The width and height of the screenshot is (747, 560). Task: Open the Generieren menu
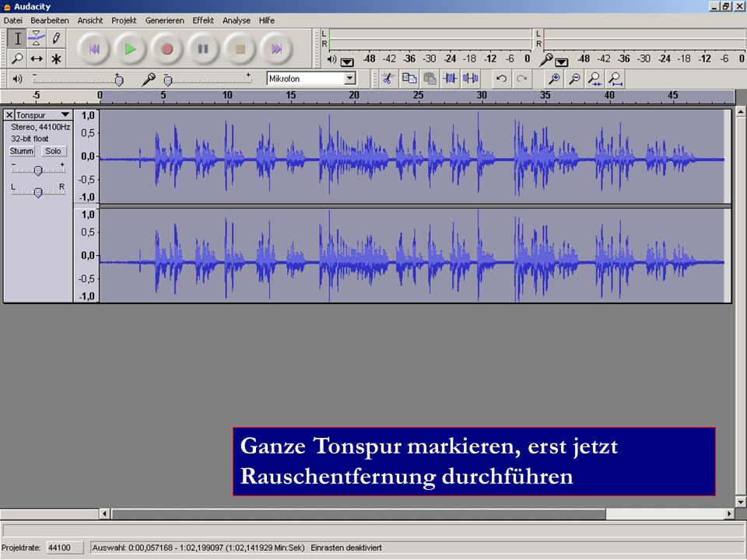[x=164, y=20]
